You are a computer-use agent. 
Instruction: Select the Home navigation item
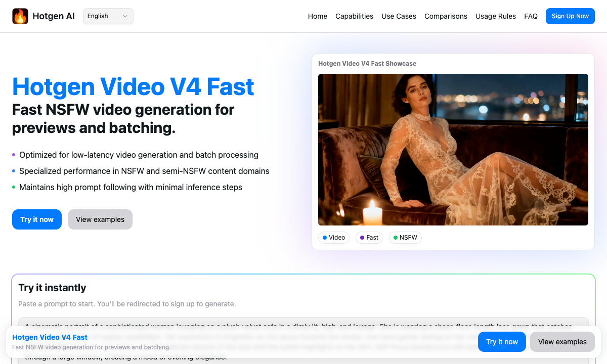(x=317, y=16)
